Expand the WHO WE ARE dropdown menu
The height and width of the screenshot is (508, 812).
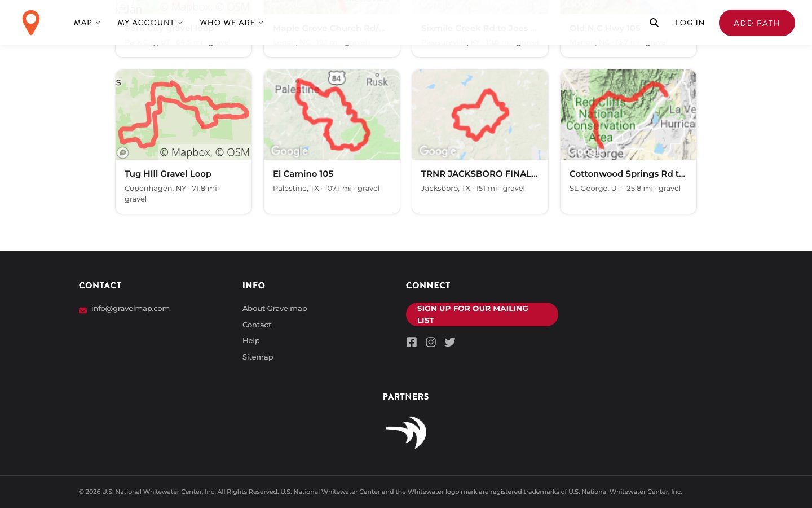pos(232,23)
